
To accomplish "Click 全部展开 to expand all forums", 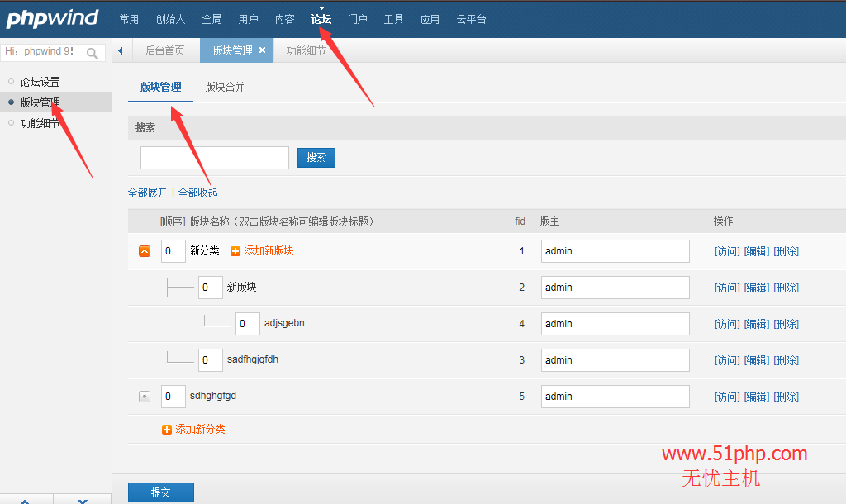I will 147,193.
